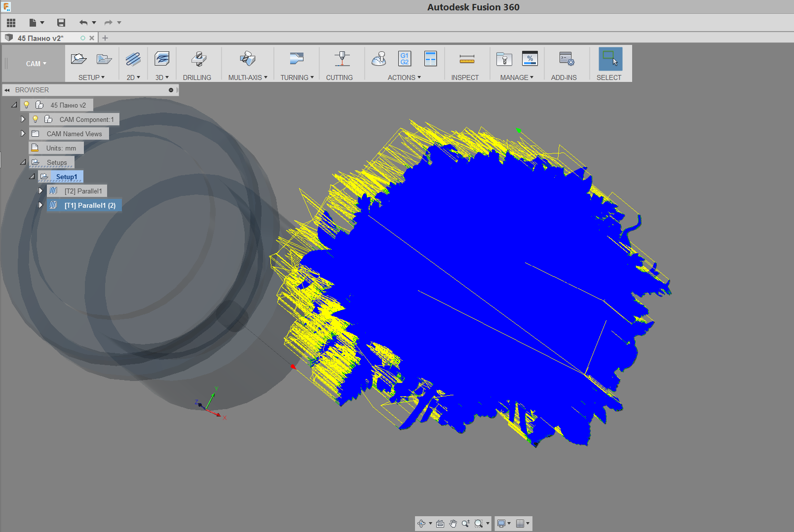Switch to the 45 Панно v2* document tab
794x532 pixels.
pyautogui.click(x=40, y=38)
